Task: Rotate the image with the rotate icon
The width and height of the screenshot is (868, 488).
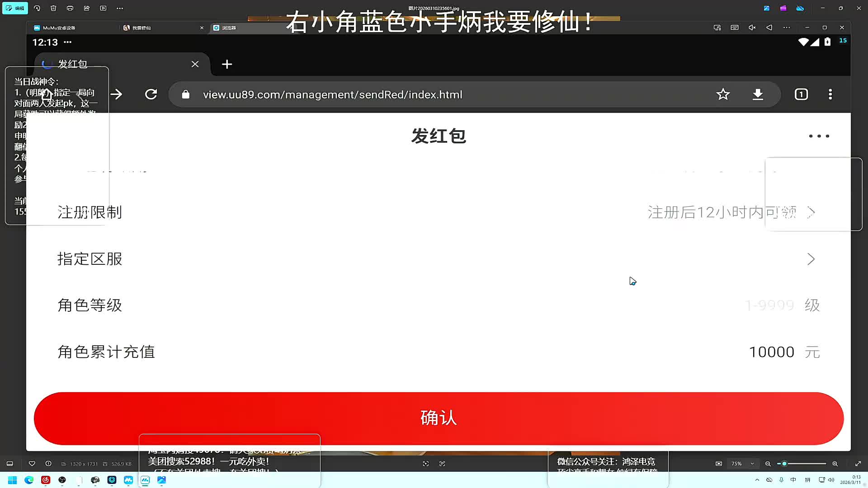Action: [x=37, y=8]
